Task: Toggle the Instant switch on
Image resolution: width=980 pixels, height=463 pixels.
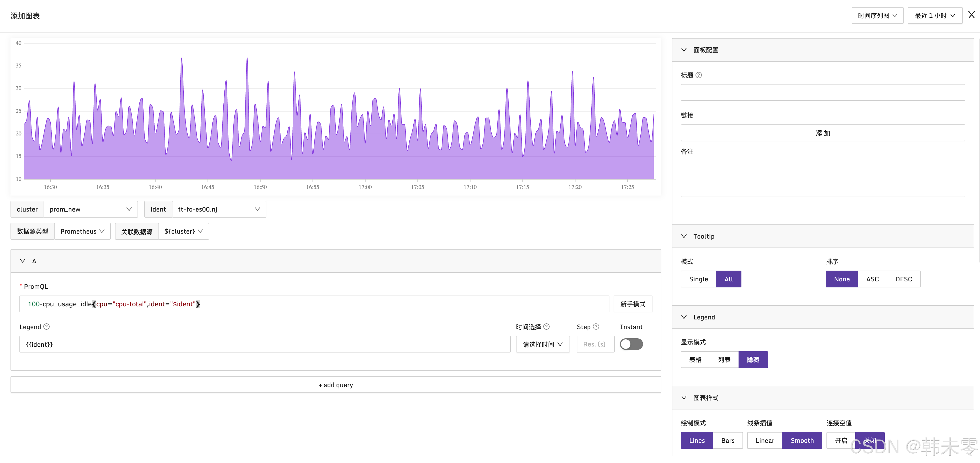Action: point(631,344)
